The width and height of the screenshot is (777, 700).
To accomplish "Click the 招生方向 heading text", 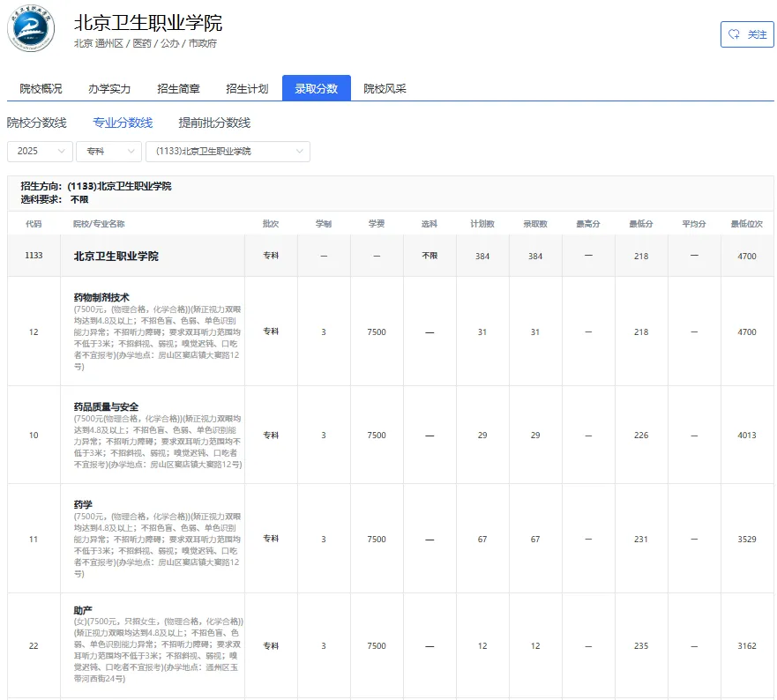I will point(95,186).
